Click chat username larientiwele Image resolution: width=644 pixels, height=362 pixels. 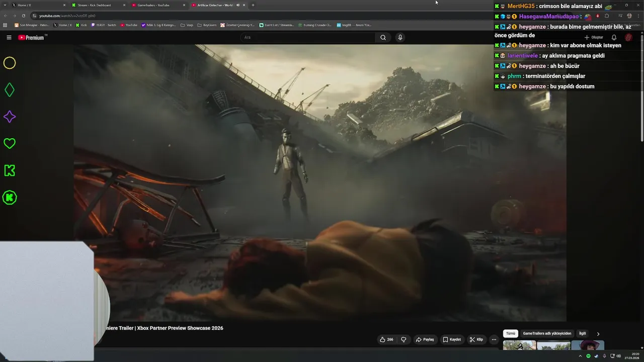(x=523, y=56)
